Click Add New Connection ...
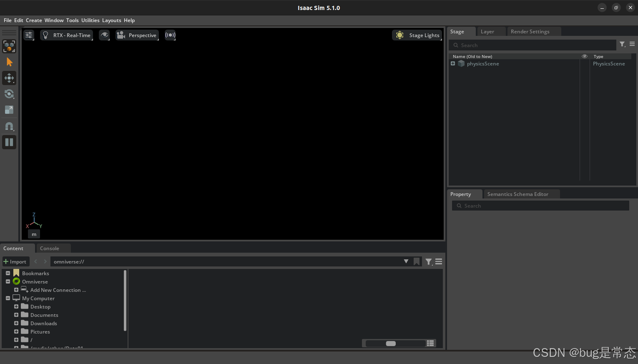This screenshot has height=364, width=638. click(58, 290)
